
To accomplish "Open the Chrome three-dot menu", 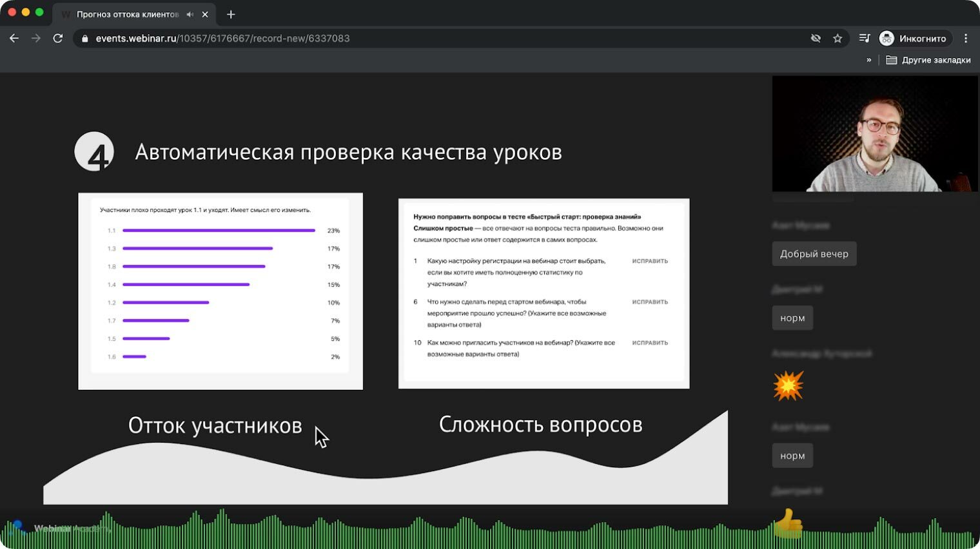I will click(965, 39).
